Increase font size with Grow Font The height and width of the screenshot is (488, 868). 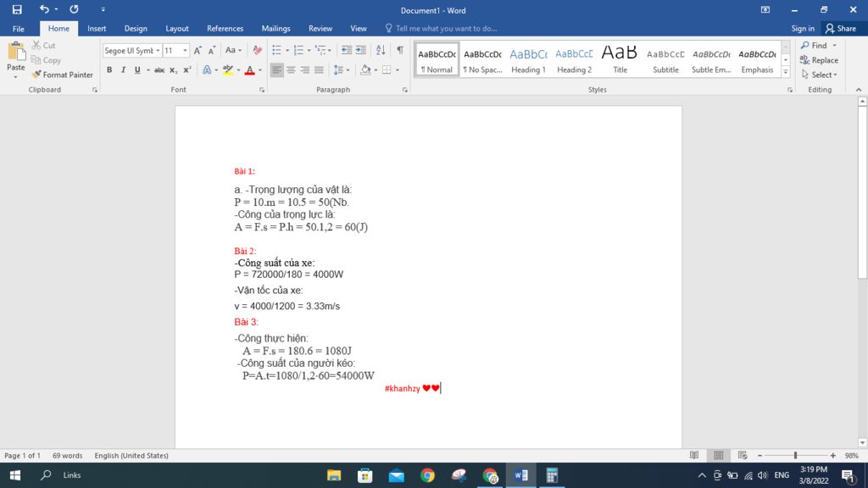(x=198, y=50)
